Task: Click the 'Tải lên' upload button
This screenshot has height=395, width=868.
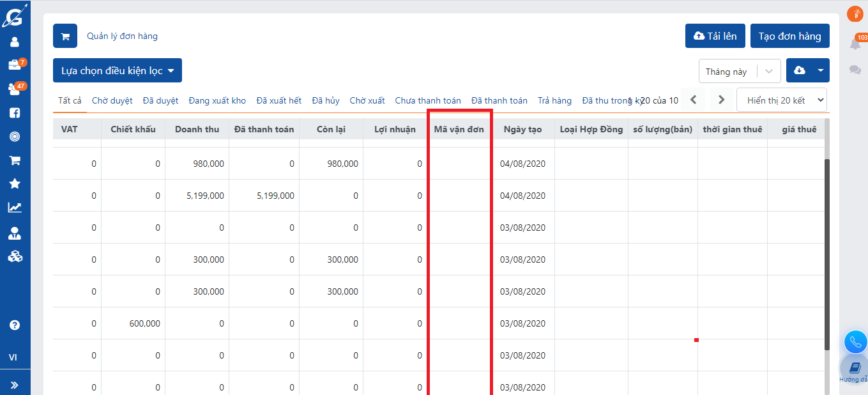Action: pos(715,36)
